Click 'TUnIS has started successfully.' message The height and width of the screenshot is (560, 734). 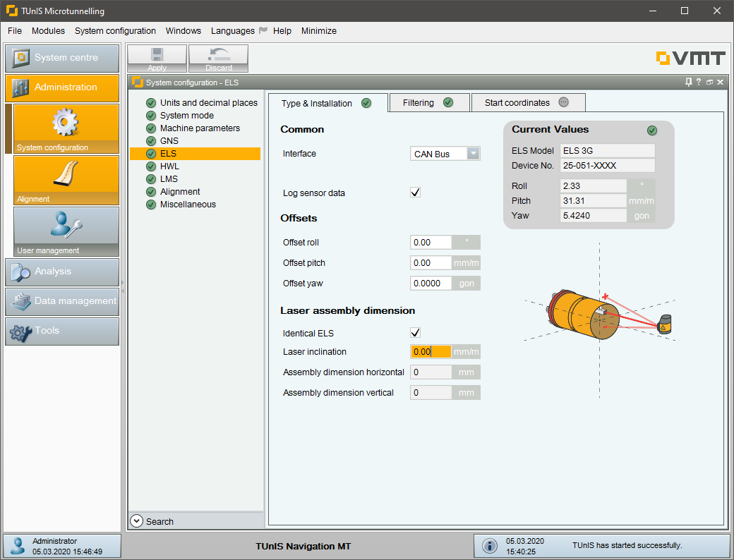[x=627, y=545]
